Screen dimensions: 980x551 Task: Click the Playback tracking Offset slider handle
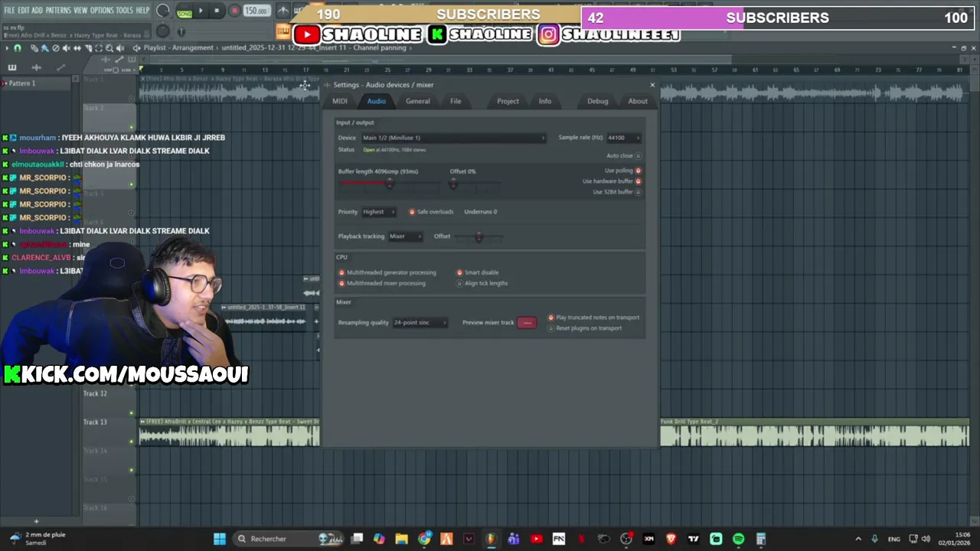(479, 237)
